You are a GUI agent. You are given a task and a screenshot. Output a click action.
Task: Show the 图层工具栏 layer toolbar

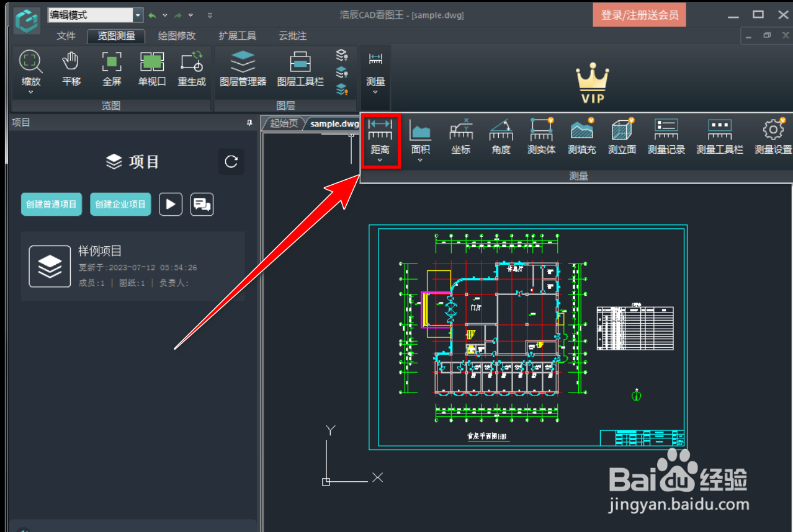[300, 68]
